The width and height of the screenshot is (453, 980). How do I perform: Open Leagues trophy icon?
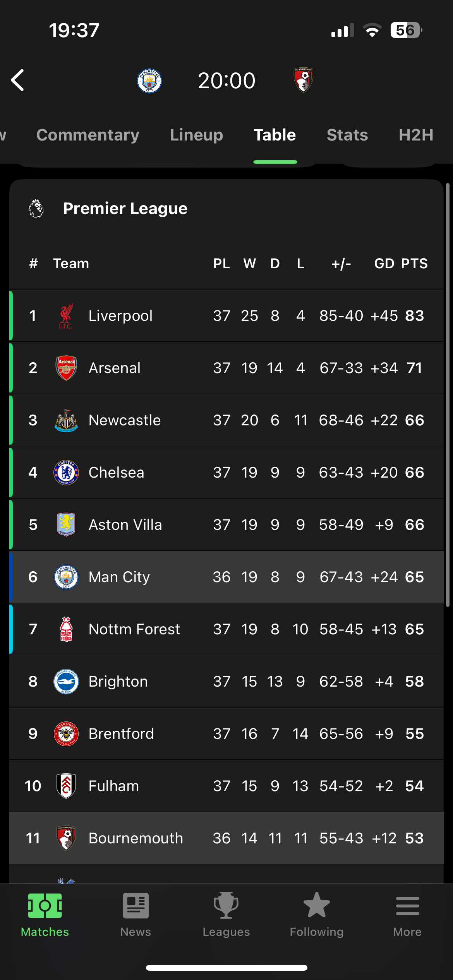[226, 905]
